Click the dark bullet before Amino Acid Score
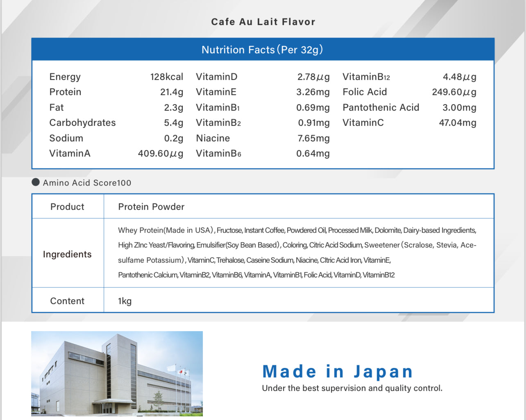Image resolution: width=526 pixels, height=420 pixels. [x=36, y=182]
